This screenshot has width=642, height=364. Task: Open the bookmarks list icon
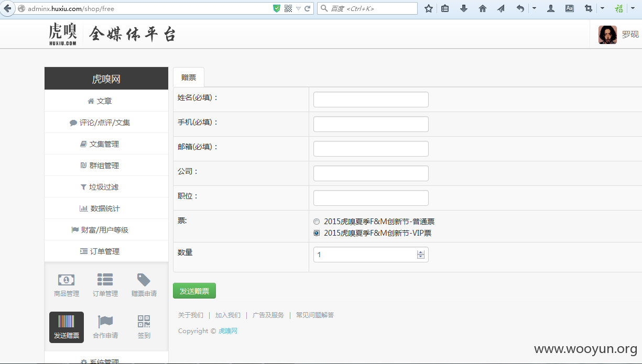(x=445, y=8)
